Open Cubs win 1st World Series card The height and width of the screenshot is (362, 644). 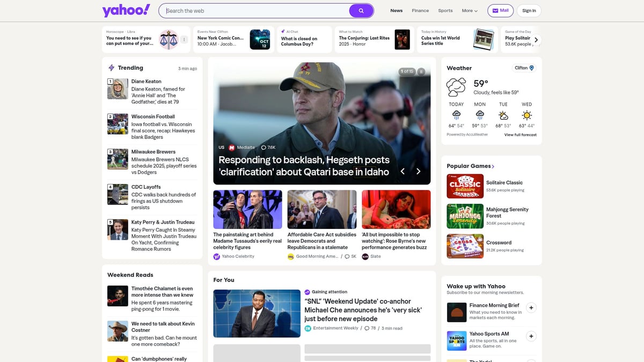click(457, 40)
